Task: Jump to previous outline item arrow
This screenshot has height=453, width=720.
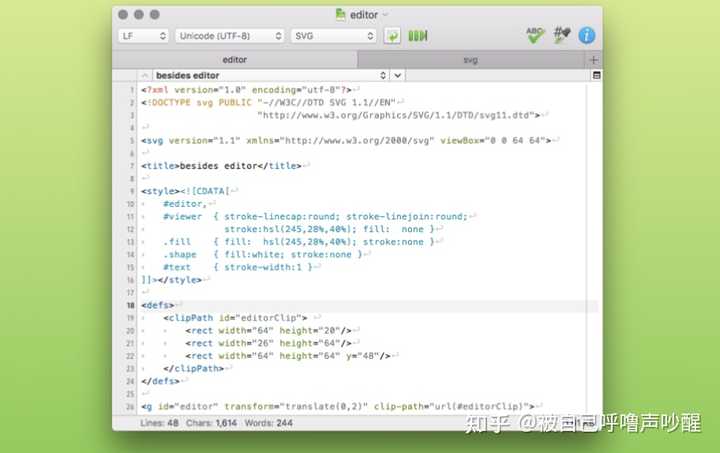Action: [x=145, y=75]
